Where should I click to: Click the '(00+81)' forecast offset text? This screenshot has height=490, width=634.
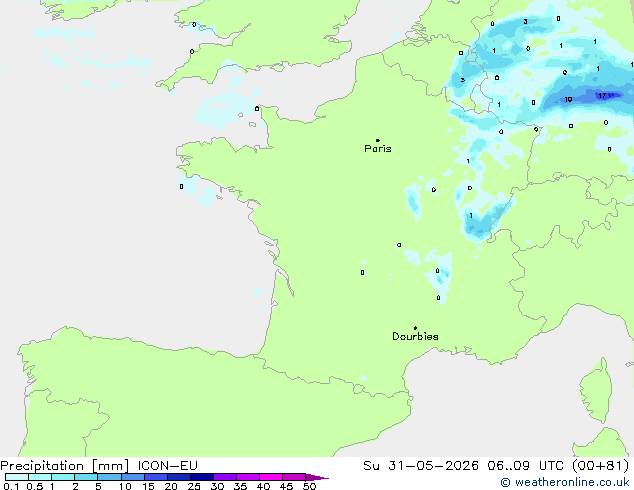(x=600, y=466)
